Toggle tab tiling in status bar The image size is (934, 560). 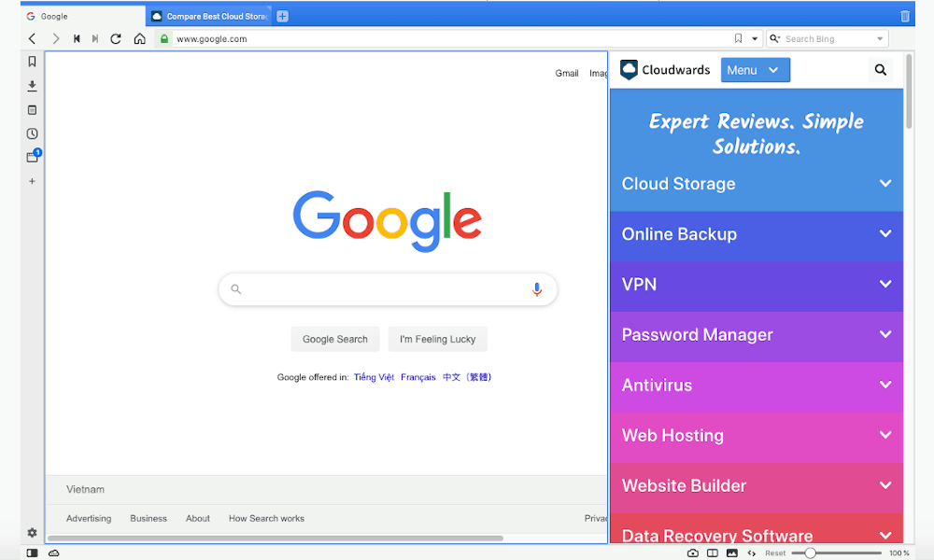tap(713, 553)
